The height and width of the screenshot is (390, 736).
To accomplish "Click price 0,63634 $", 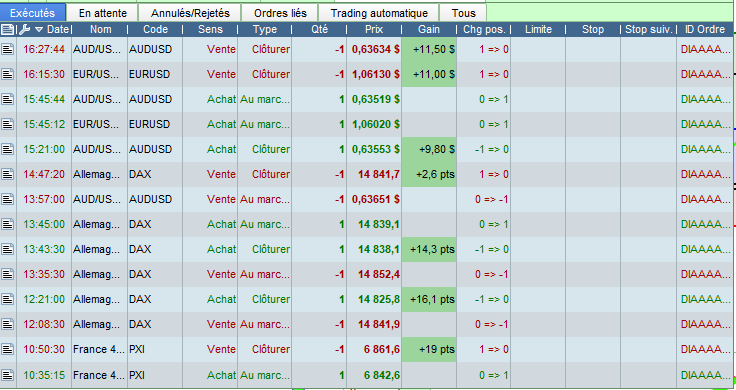I will [x=376, y=49].
